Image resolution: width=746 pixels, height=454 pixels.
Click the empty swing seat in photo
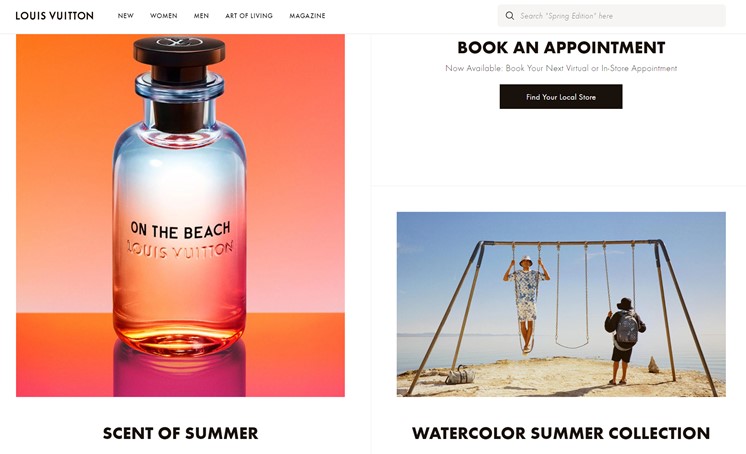[572, 344]
